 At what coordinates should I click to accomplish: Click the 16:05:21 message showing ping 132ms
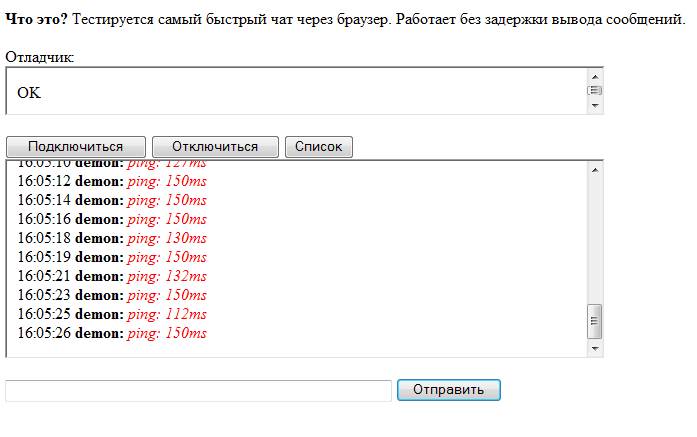click(x=112, y=276)
